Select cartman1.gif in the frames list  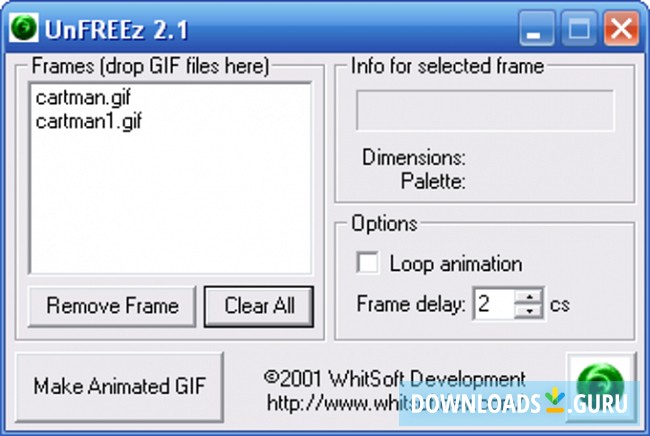click(89, 121)
